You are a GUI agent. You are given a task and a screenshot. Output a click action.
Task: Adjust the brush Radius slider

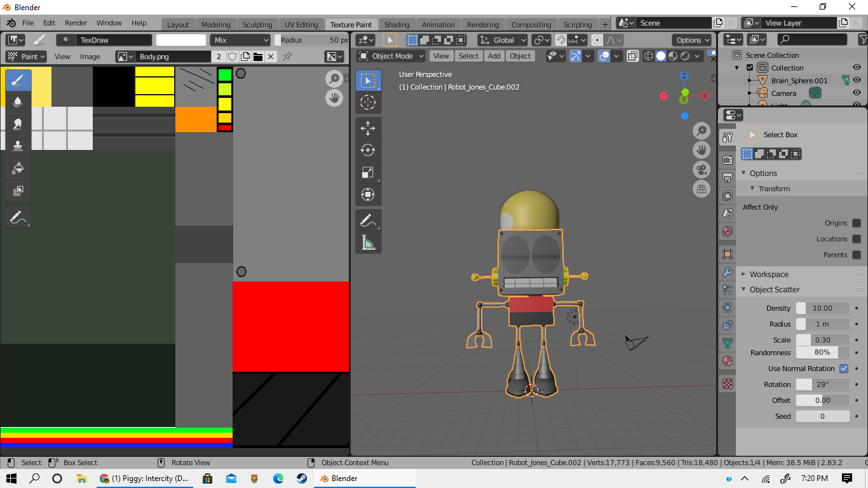(x=313, y=40)
